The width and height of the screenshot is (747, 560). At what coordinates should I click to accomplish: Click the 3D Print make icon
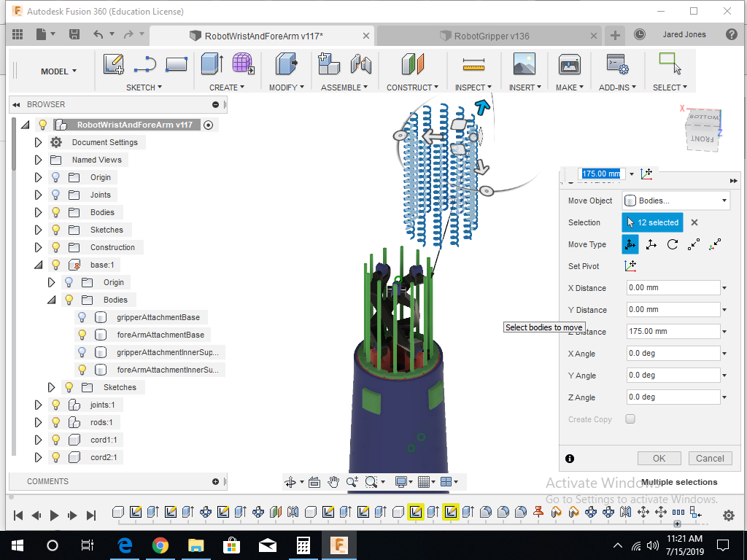[569, 64]
